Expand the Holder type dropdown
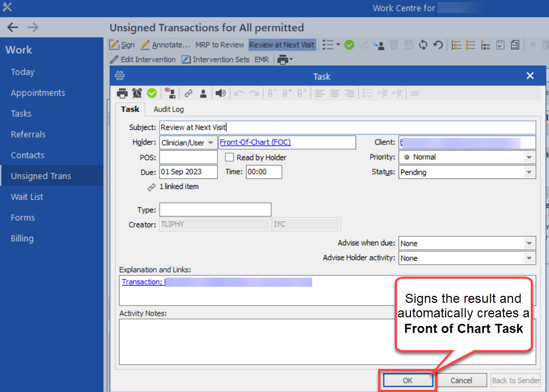The width and height of the screenshot is (549, 392). click(x=211, y=142)
